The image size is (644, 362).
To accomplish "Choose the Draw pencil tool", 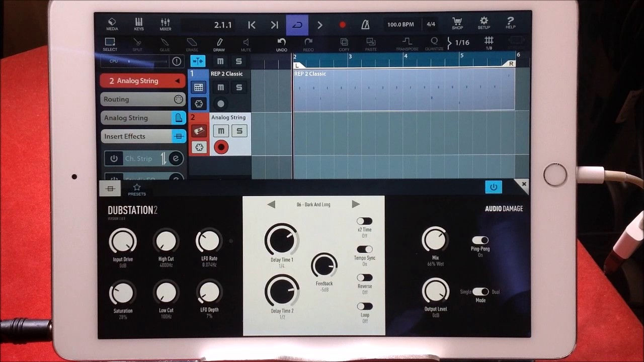I will pos(219,44).
